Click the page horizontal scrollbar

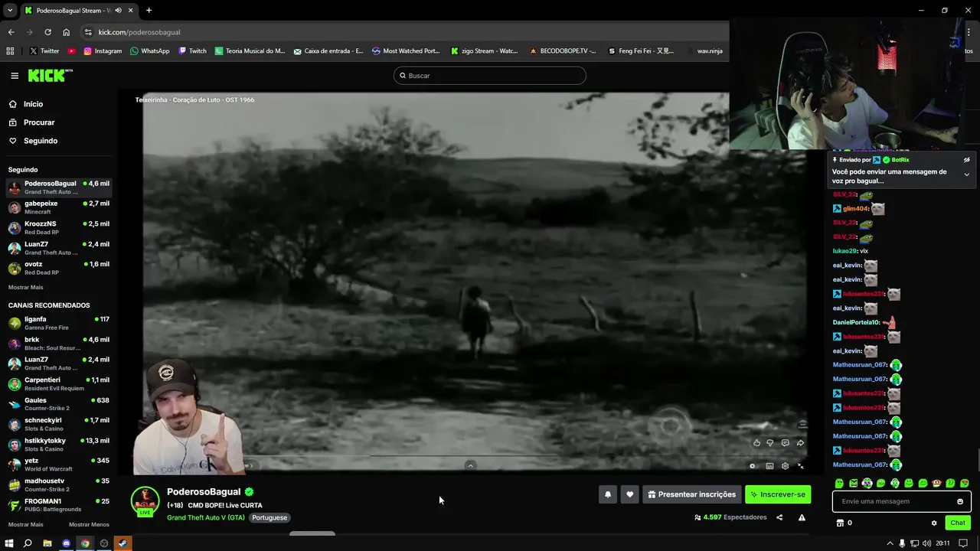(312, 533)
